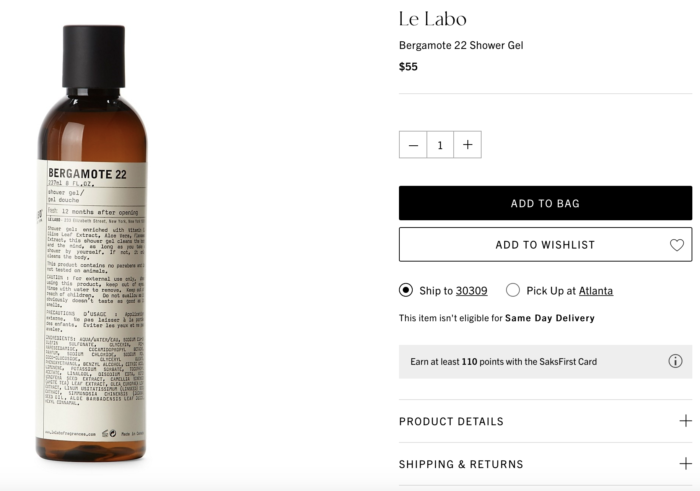Open the SaksFirst points info icon

coord(675,361)
